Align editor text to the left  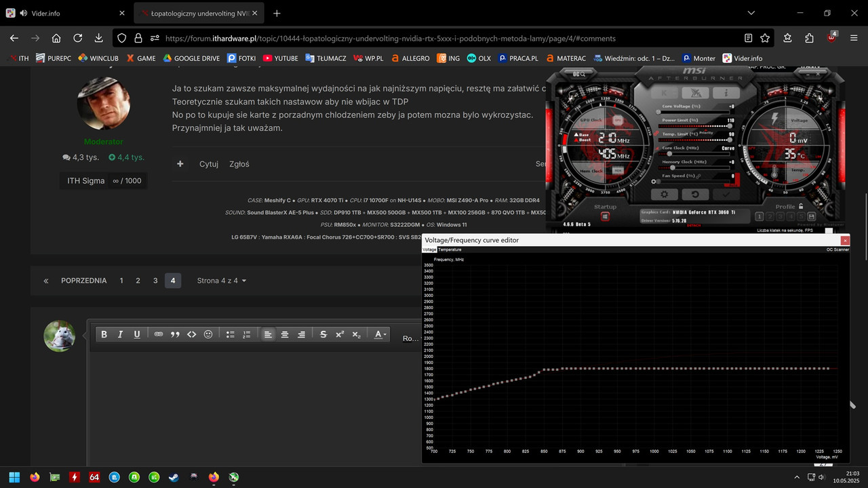(269, 334)
